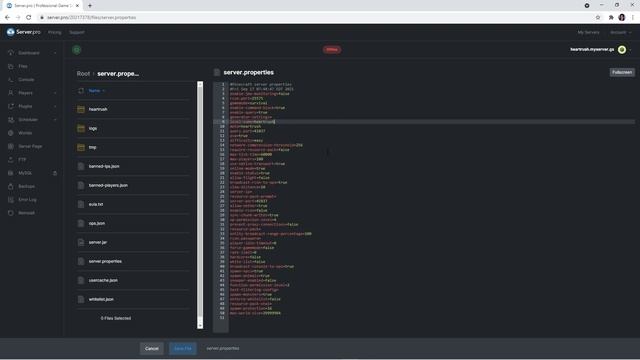Expand the Scheduler submenu arrow
The width and height of the screenshot is (640, 360).
[x=55, y=120]
